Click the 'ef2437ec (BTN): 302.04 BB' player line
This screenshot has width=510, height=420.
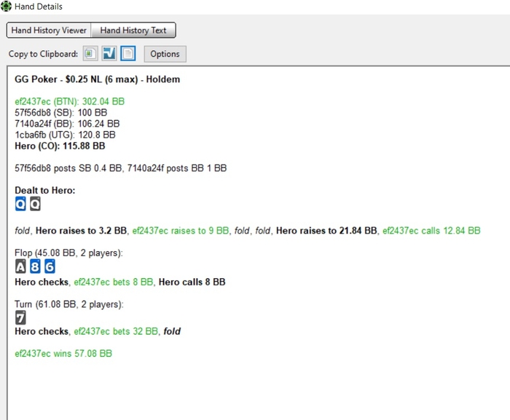(69, 101)
